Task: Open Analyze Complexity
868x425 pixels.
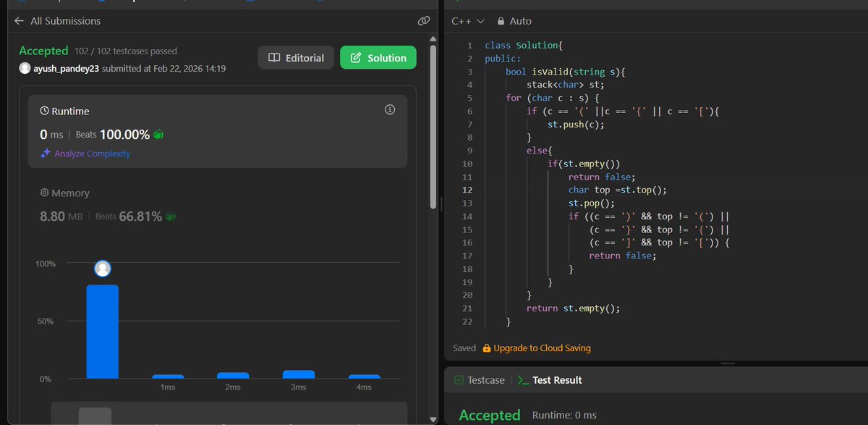Action: click(x=93, y=153)
